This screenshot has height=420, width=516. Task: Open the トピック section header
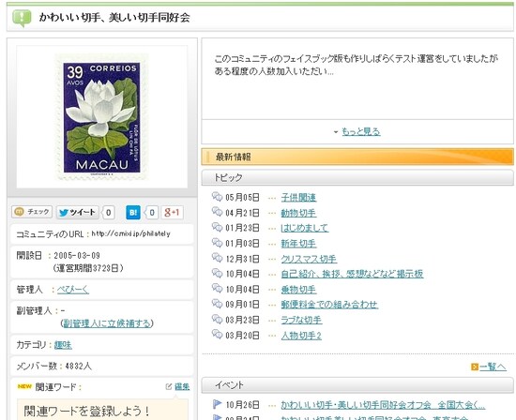(357, 177)
